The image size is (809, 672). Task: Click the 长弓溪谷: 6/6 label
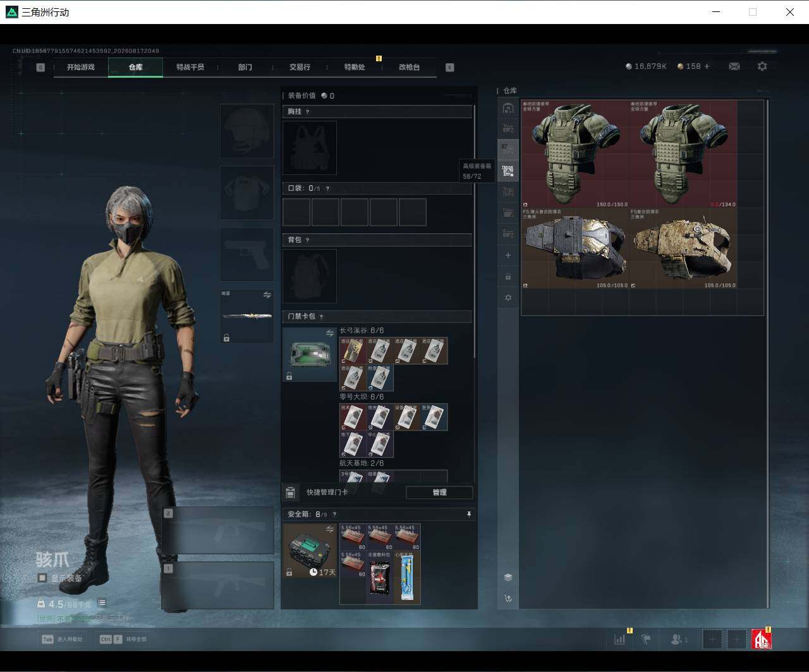coord(362,331)
